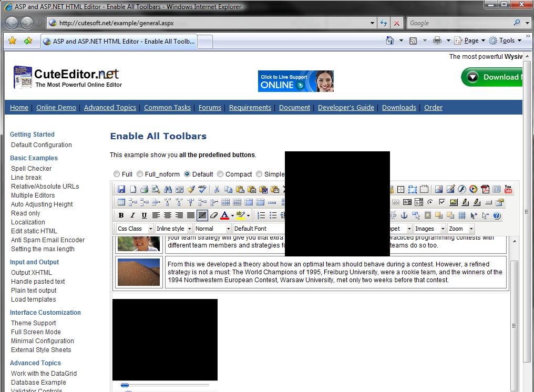Click the Google search input field
This screenshot has width=534, height=392.
pyautogui.click(x=460, y=23)
